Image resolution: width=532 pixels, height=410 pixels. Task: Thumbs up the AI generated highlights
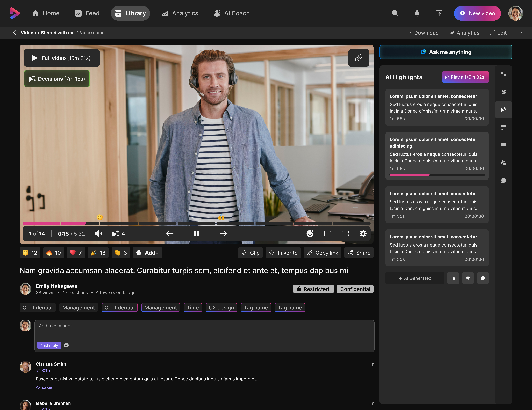453,278
